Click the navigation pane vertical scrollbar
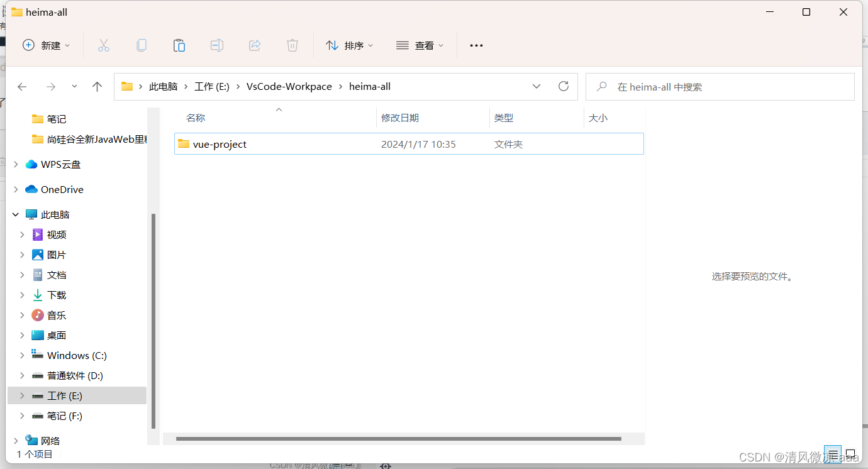Screen dimensions: 868x469 tap(153, 321)
